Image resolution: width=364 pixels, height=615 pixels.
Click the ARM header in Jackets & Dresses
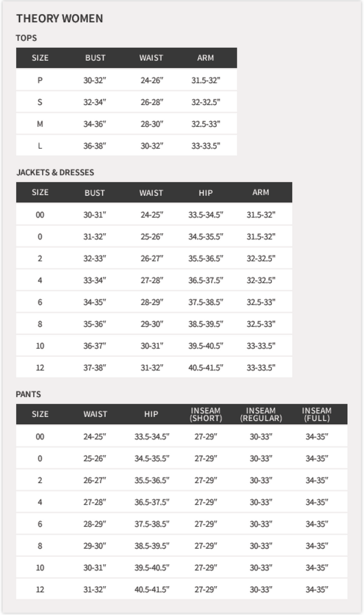pyautogui.click(x=261, y=192)
